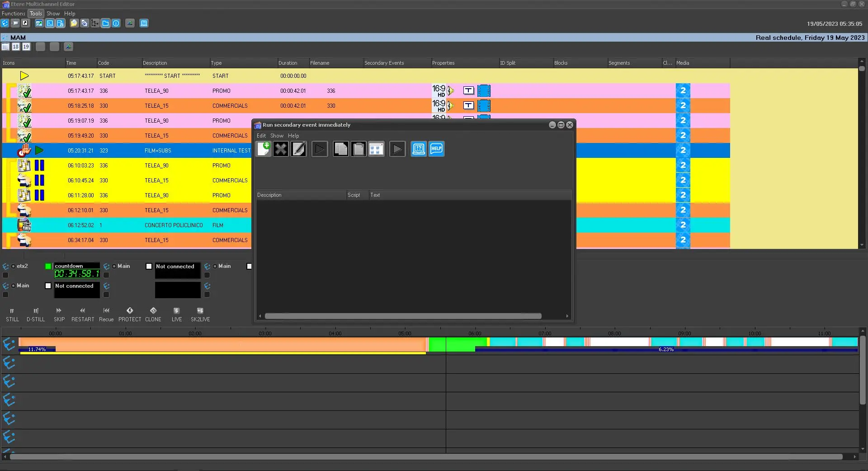Image resolution: width=868 pixels, height=471 pixels.
Task: Open the tree structure icon in main toolbar
Action: (x=94, y=23)
